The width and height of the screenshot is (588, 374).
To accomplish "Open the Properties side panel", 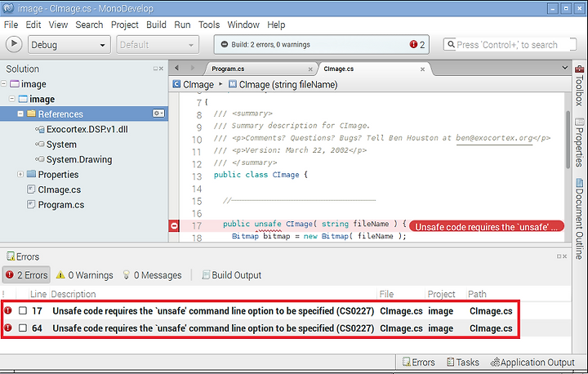I will (x=579, y=143).
